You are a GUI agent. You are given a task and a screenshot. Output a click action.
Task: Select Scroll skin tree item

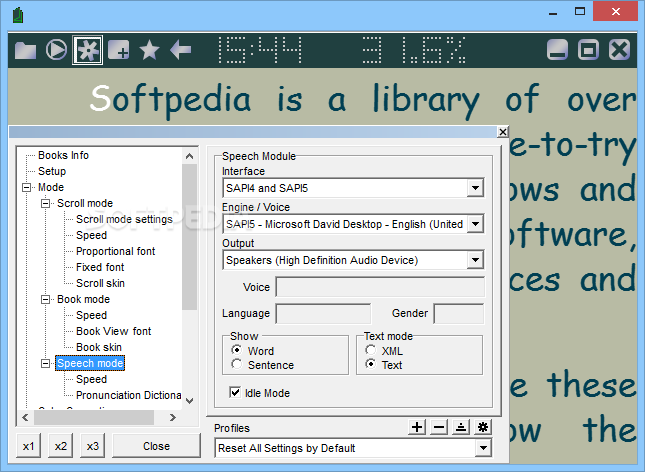(x=100, y=283)
